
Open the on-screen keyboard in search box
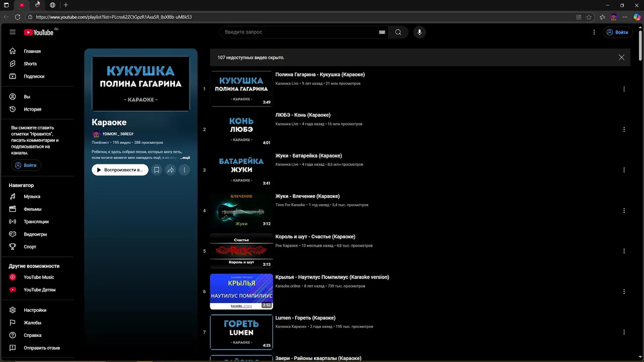pos(382,32)
